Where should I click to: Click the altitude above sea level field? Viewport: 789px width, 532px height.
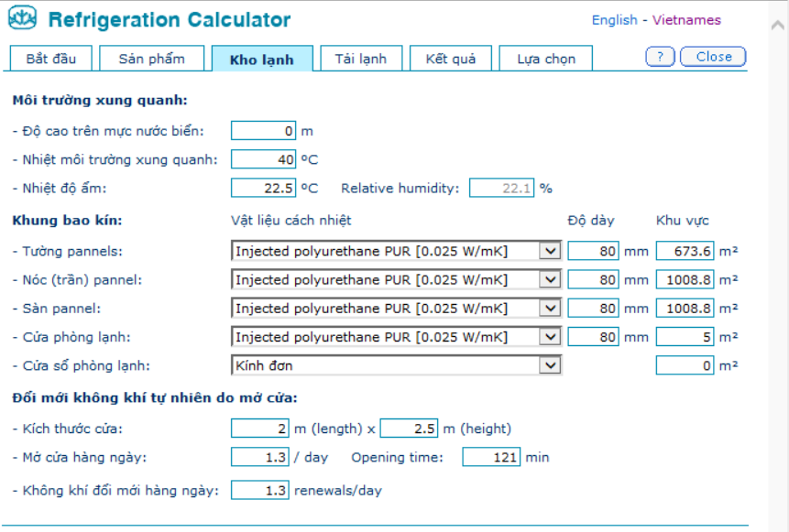coord(264,131)
